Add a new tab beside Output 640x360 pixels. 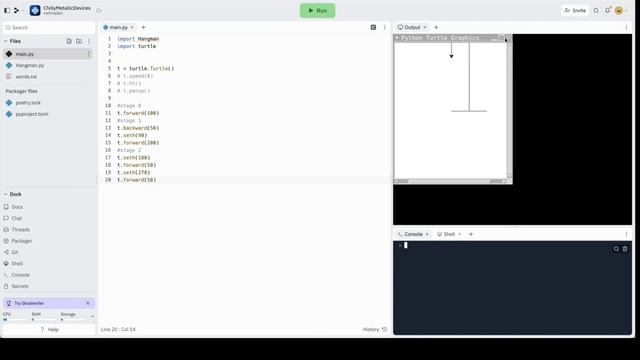tap(436, 27)
